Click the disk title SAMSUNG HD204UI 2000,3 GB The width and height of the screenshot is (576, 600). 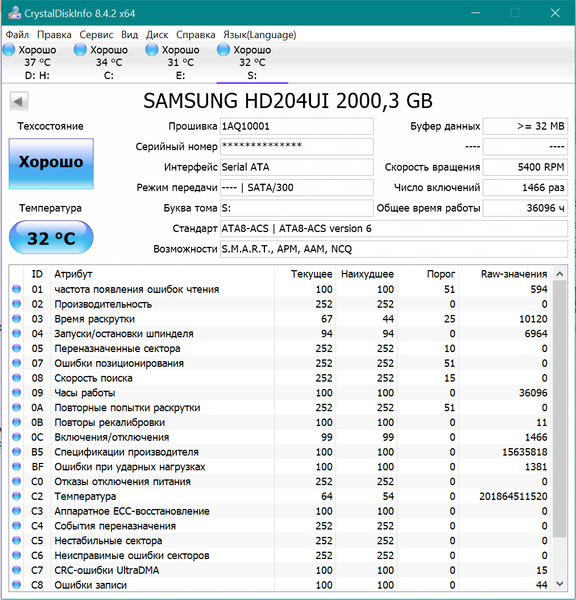click(x=288, y=101)
